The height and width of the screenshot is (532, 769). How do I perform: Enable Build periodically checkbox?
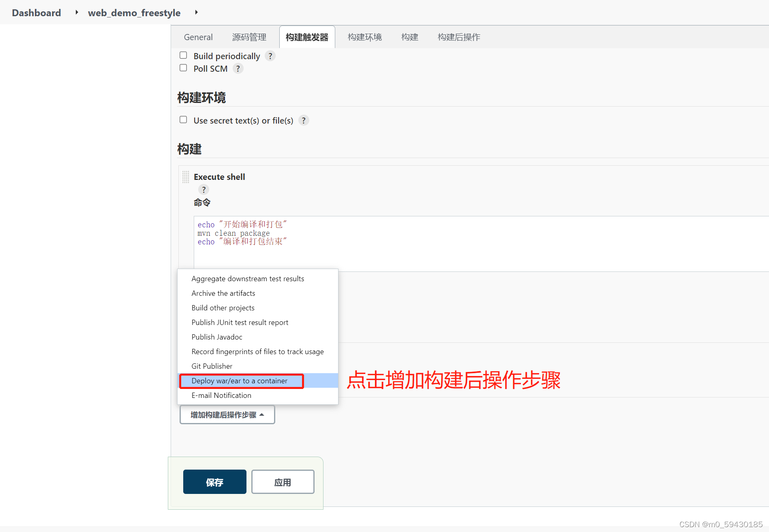tap(183, 55)
